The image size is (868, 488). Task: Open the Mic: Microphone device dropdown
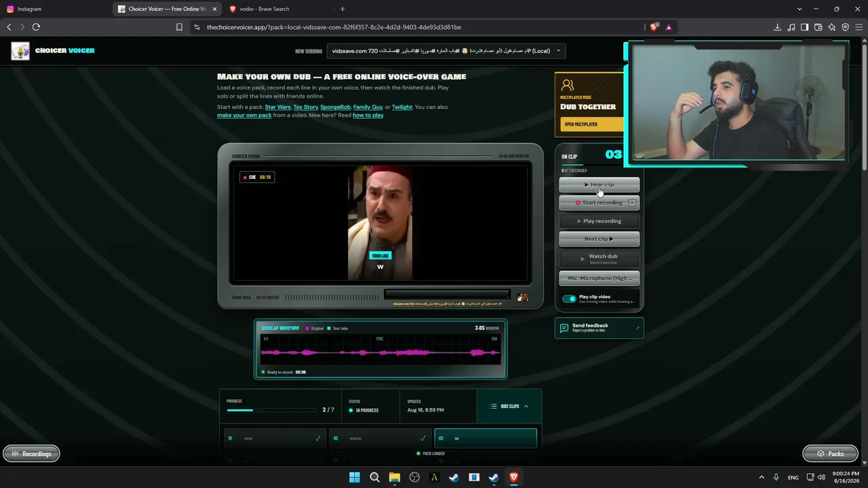pyautogui.click(x=599, y=278)
